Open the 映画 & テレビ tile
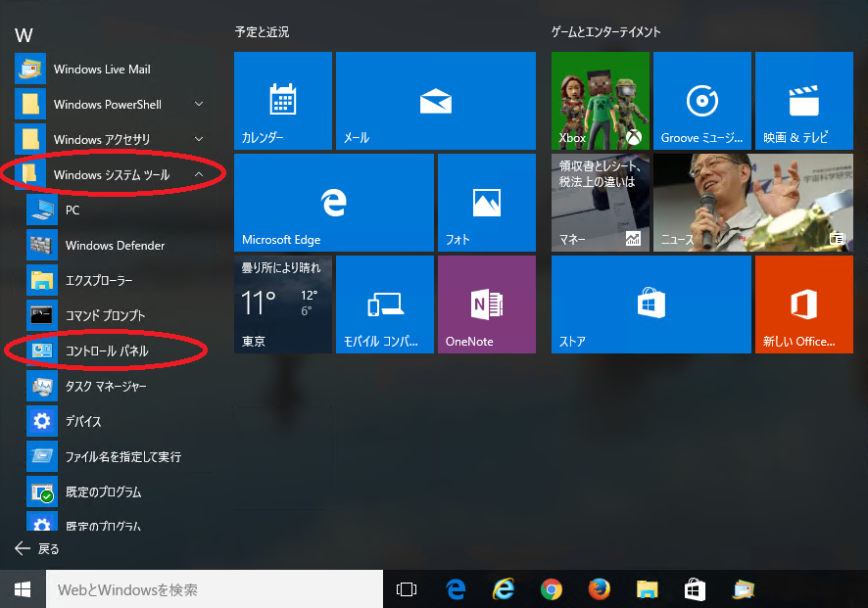The width and height of the screenshot is (868, 608). [x=803, y=101]
